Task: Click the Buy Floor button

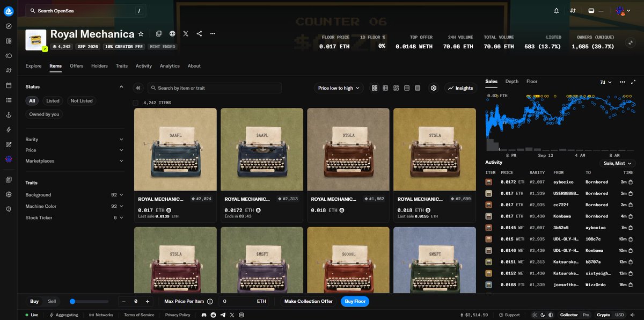Action: tap(355, 302)
